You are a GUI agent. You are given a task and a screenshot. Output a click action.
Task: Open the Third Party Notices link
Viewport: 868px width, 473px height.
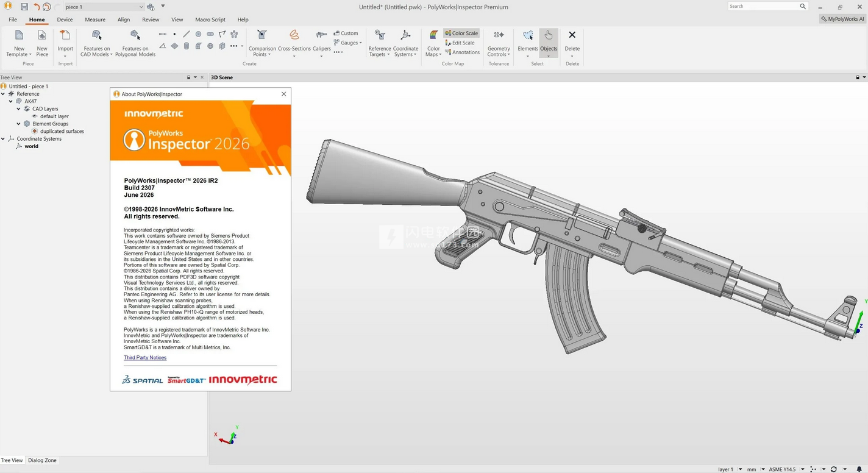click(x=145, y=357)
